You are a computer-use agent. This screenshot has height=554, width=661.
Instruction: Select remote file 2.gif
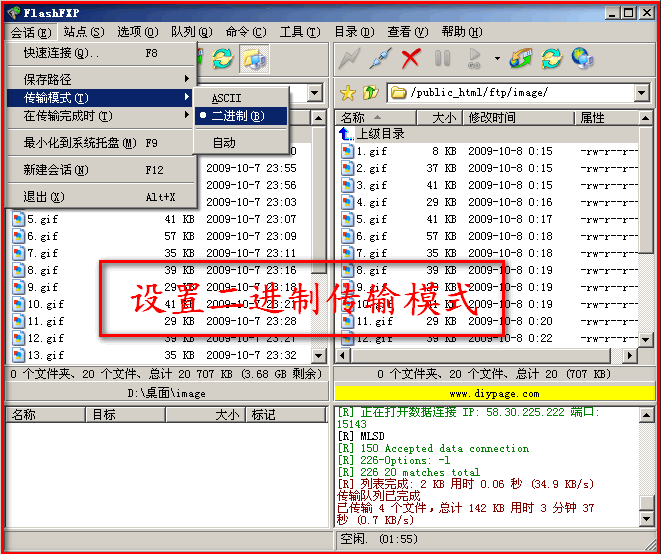pos(364,168)
